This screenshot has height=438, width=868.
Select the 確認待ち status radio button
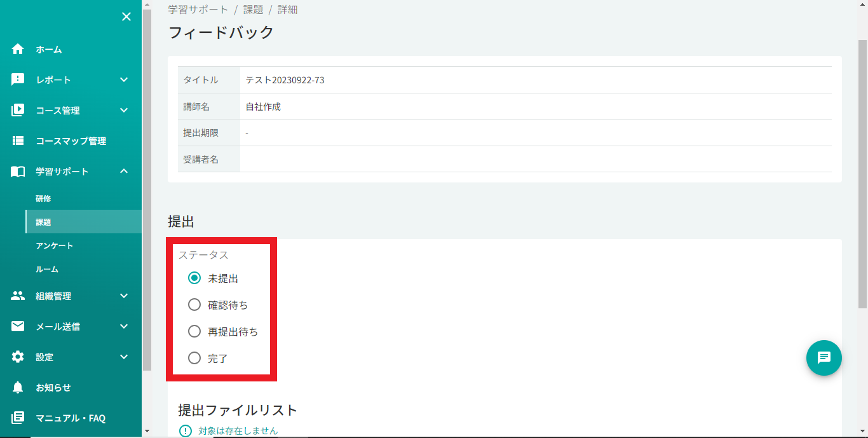tap(194, 305)
